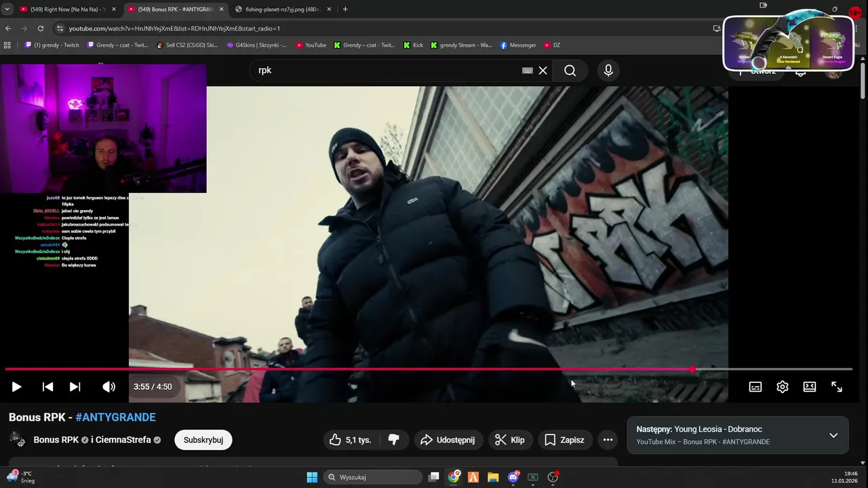Screen dimensions: 868x488
Task: Open the tab search dropdown arrow
Action: [7, 9]
